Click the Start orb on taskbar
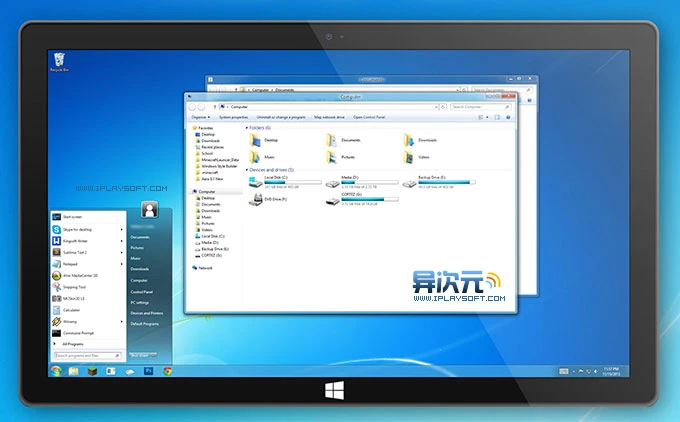 [56, 371]
